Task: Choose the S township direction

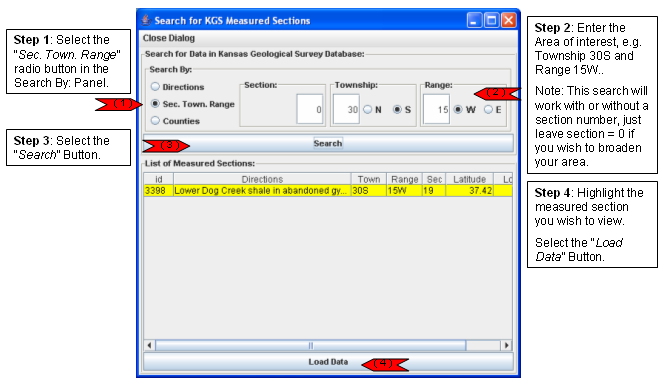Action: tap(397, 109)
